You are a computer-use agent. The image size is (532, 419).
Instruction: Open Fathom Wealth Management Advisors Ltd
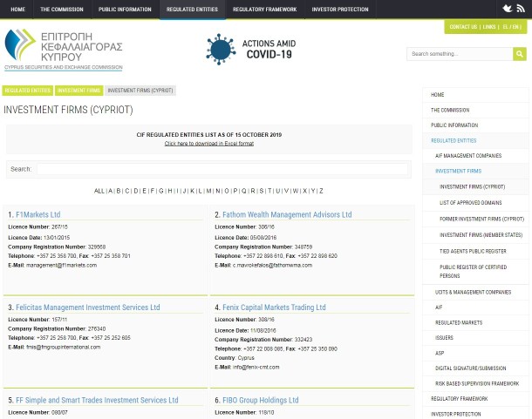287,214
